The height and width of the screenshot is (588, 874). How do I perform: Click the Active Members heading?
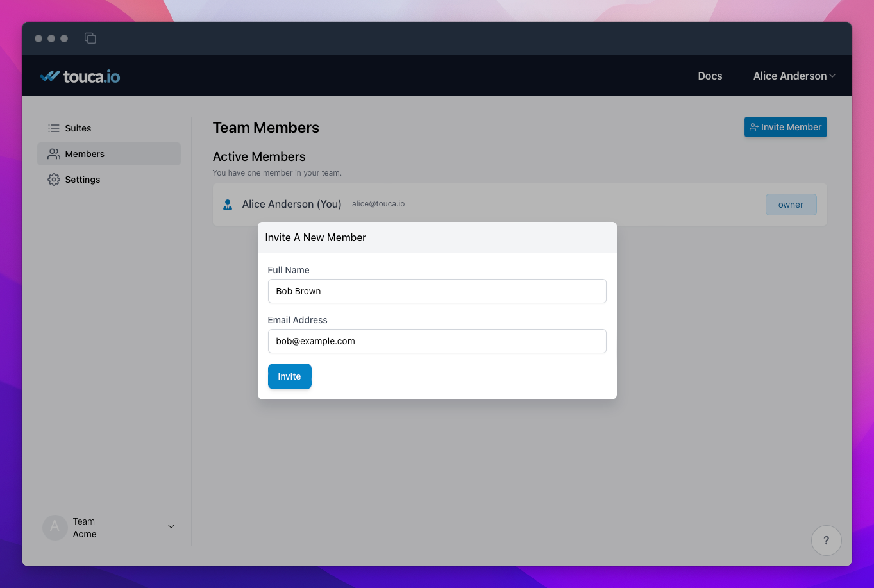click(259, 156)
